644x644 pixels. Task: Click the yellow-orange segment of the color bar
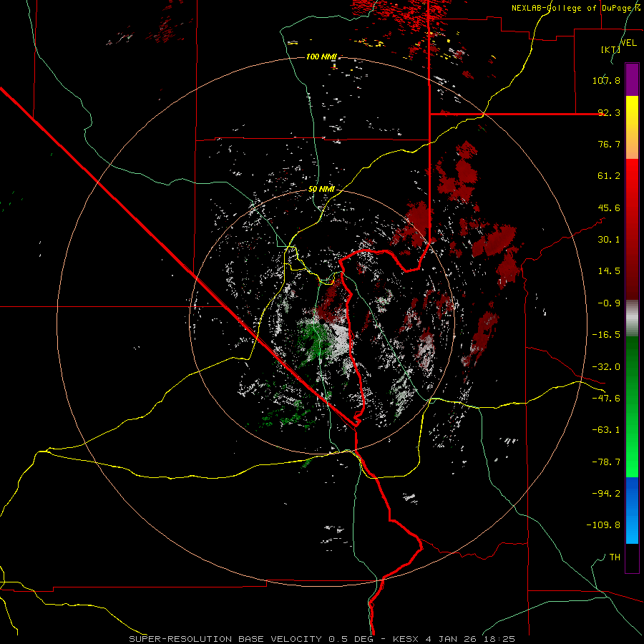[632, 127]
